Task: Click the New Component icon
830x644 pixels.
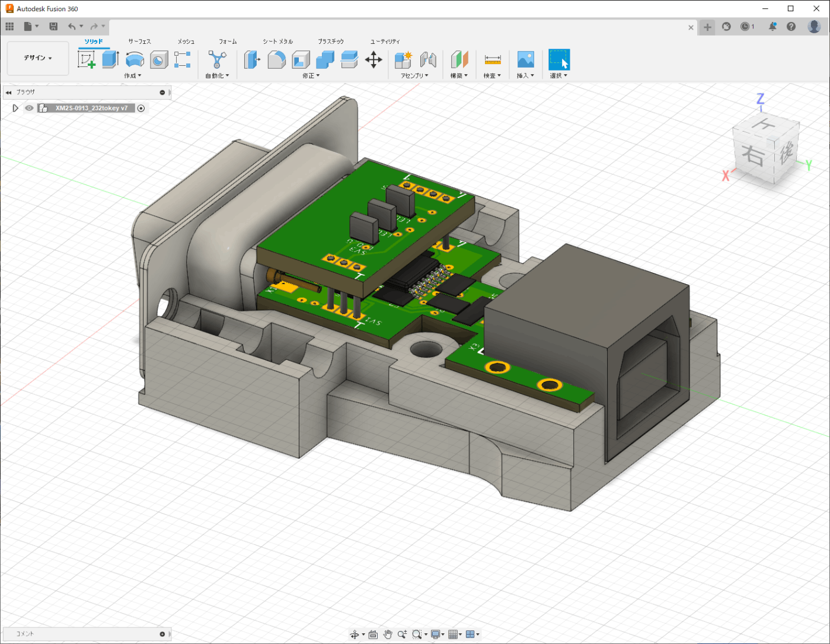Action: (x=403, y=59)
